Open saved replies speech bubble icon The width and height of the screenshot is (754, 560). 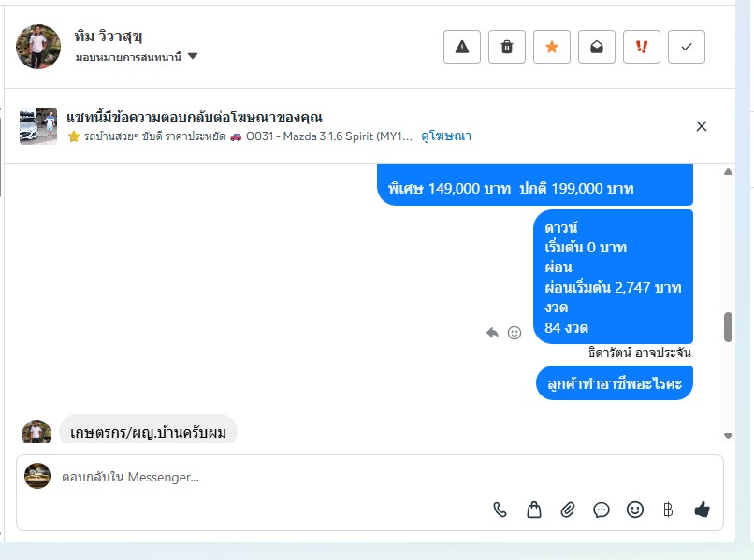[x=602, y=510]
